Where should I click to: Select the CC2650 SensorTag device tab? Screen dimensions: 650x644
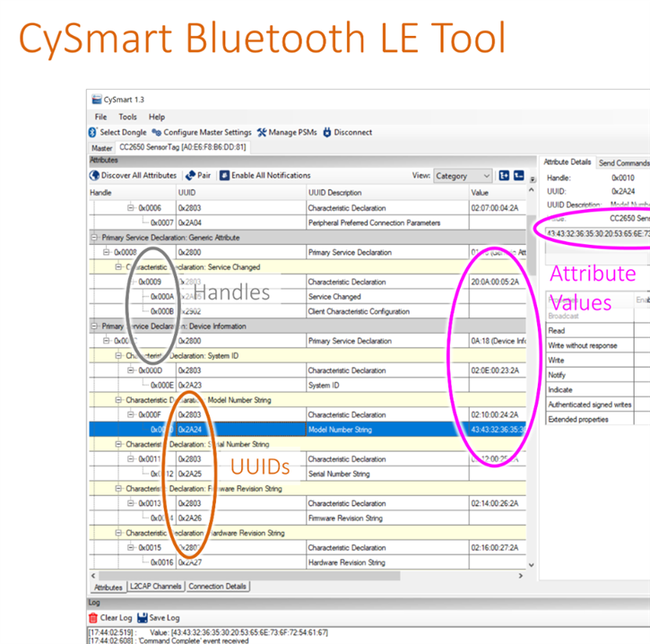tap(183, 147)
